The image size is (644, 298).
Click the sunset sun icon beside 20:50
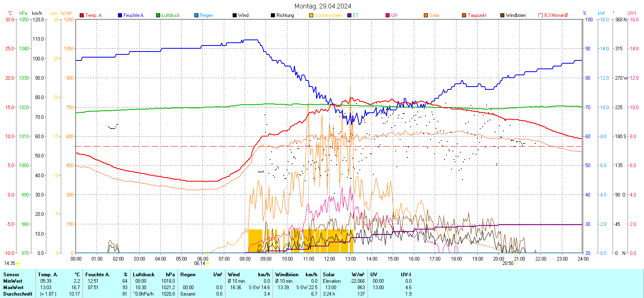tap(516, 263)
